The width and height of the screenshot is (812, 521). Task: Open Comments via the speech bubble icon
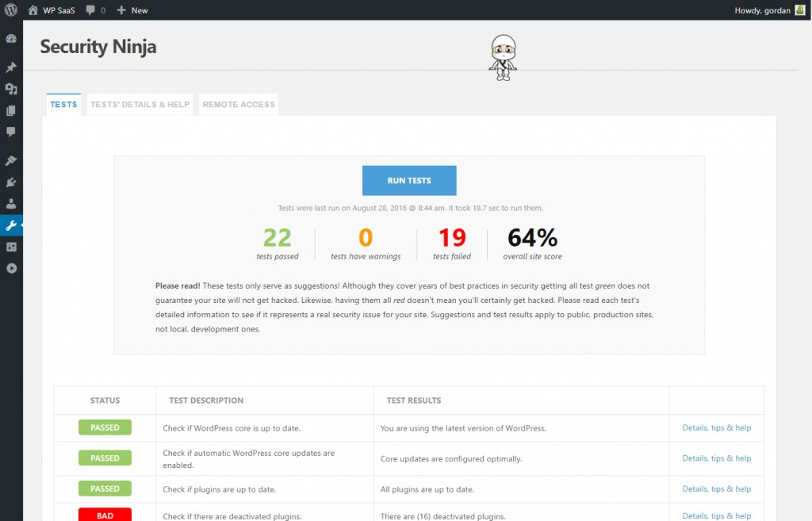click(10, 132)
